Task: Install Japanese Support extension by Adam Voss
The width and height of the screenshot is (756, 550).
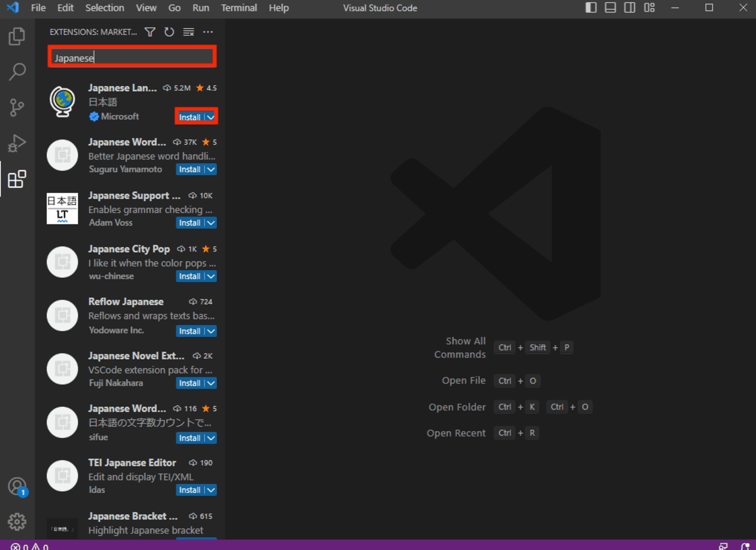Action: click(190, 223)
